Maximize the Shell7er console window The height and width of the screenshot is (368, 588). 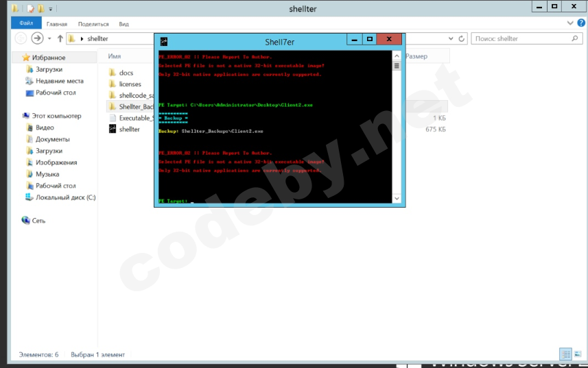pyautogui.click(x=369, y=39)
